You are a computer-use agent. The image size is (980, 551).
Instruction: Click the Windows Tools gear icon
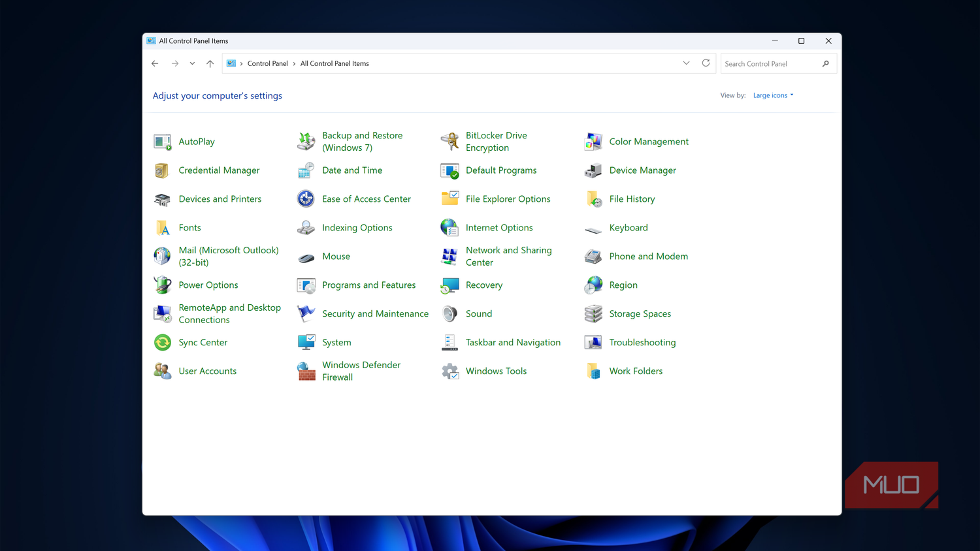coord(449,371)
